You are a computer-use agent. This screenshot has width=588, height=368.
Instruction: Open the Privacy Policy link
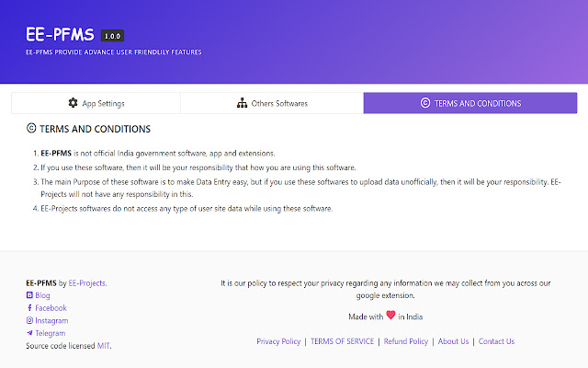[278, 341]
